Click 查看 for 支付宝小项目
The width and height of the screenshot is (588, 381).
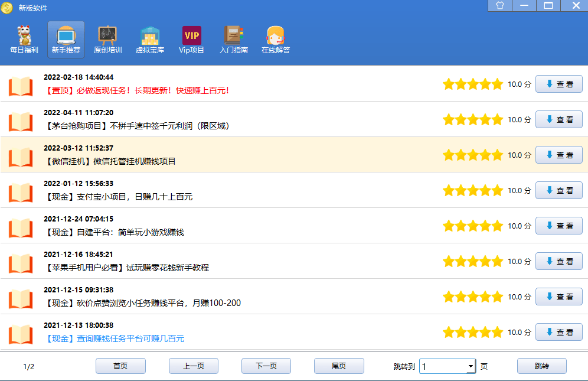pos(558,190)
